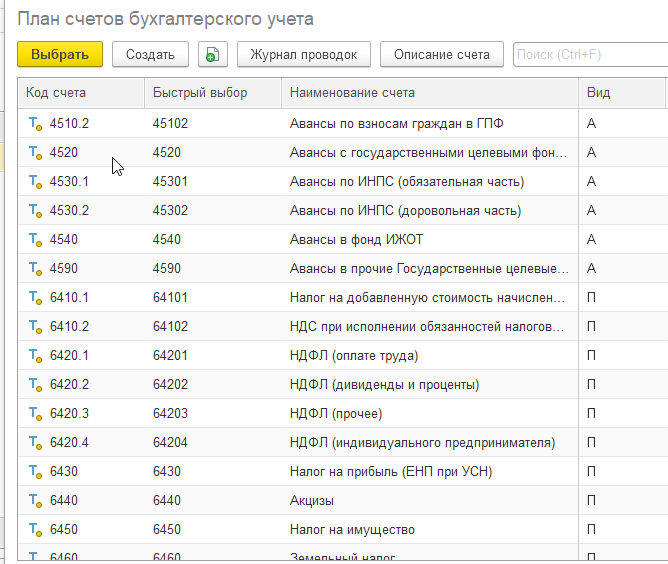Click the account icon beside code 4520
The image size is (668, 564).
pyautogui.click(x=35, y=153)
